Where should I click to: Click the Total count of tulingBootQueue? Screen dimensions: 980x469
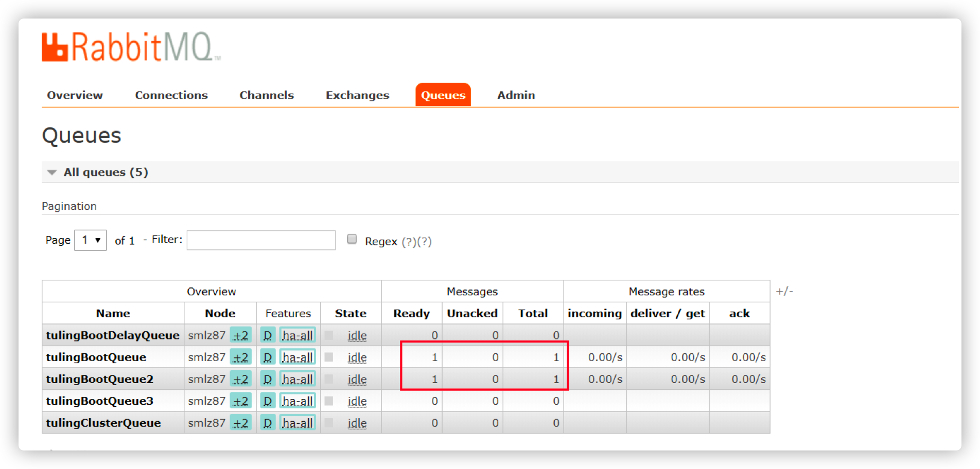pyautogui.click(x=556, y=357)
